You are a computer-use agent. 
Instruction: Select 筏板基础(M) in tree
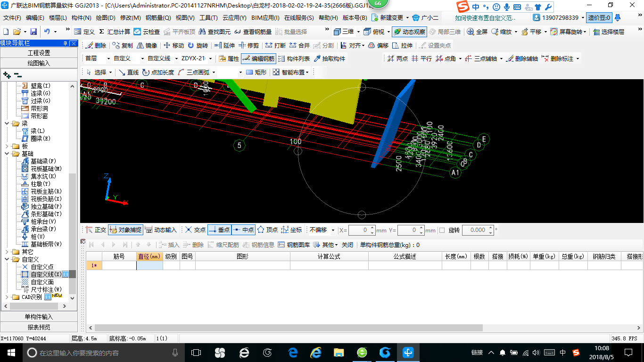41,169
